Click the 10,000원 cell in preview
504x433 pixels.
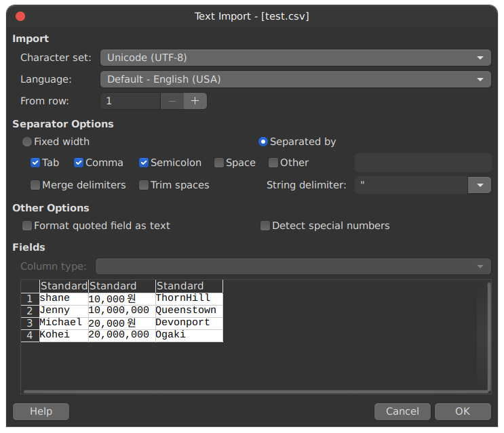click(x=122, y=299)
